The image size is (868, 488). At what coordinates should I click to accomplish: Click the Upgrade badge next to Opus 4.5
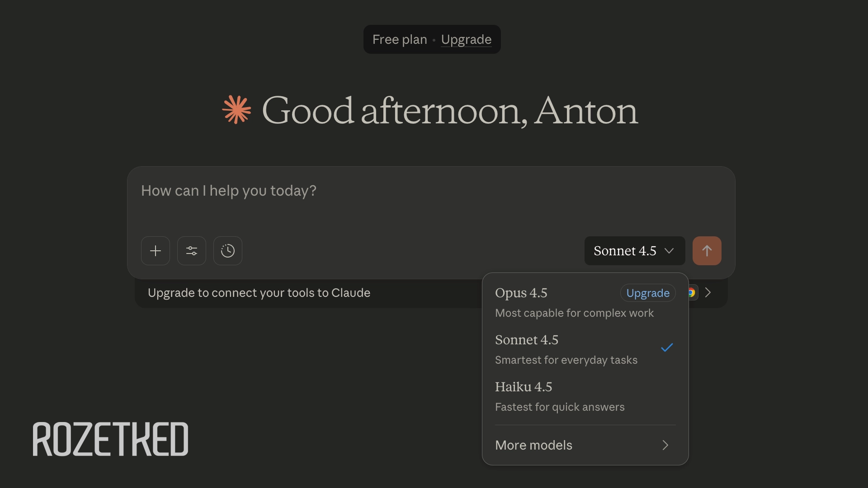pos(648,293)
